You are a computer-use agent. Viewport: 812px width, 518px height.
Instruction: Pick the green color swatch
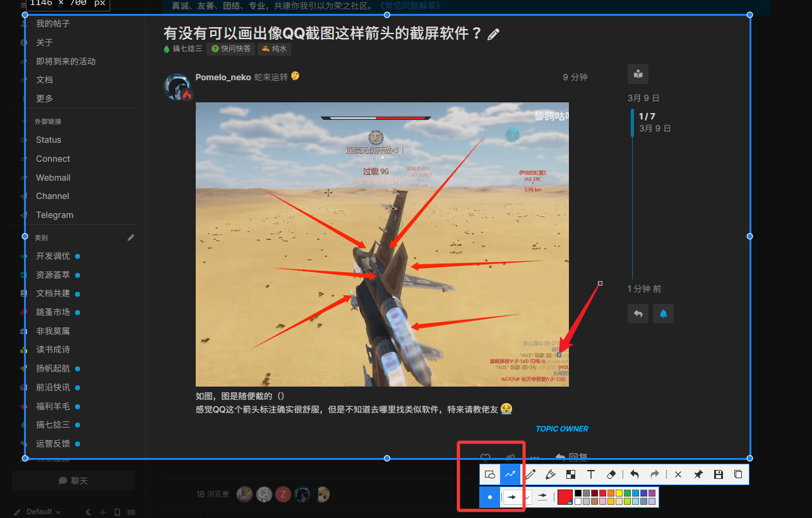pyautogui.click(x=627, y=493)
